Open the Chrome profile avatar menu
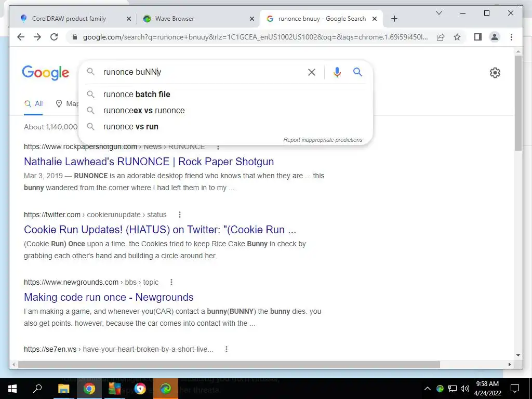Image resolution: width=532 pixels, height=399 pixels. [x=495, y=37]
